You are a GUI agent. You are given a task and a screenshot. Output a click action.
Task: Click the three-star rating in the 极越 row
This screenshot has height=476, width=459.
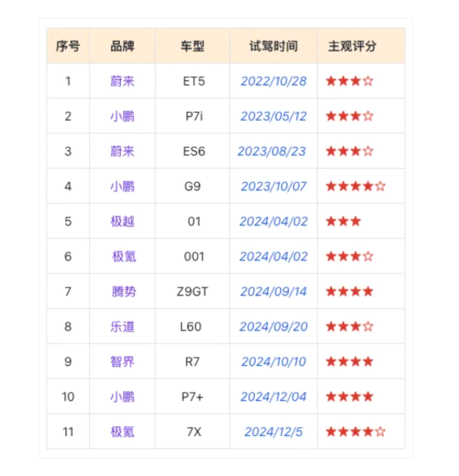tap(343, 221)
